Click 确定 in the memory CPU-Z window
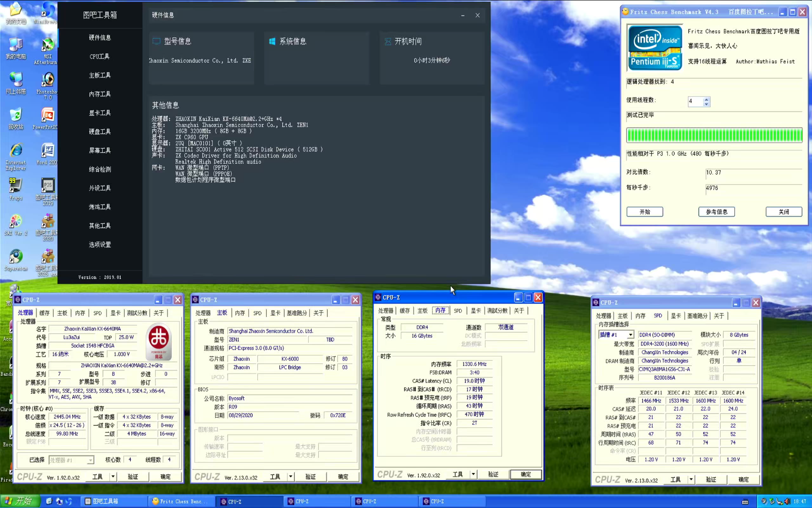812x508 pixels. coord(526,474)
